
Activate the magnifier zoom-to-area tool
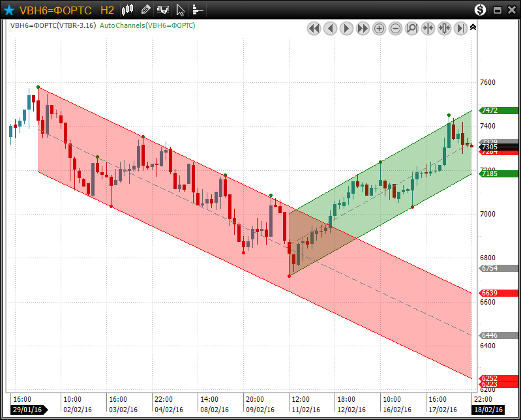(412, 28)
